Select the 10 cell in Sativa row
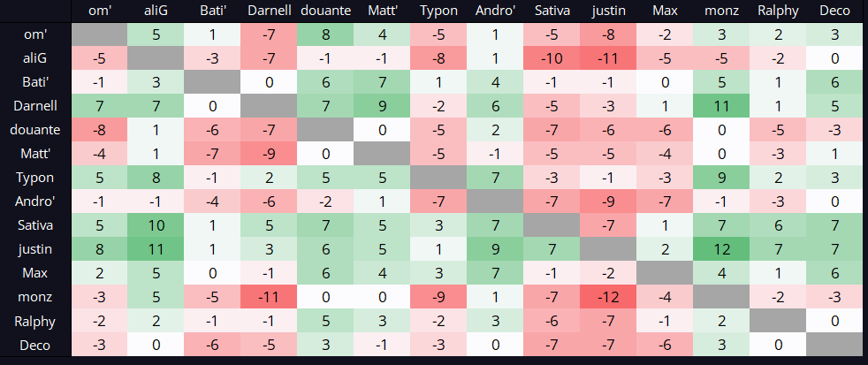This screenshot has height=365, width=868. click(156, 224)
